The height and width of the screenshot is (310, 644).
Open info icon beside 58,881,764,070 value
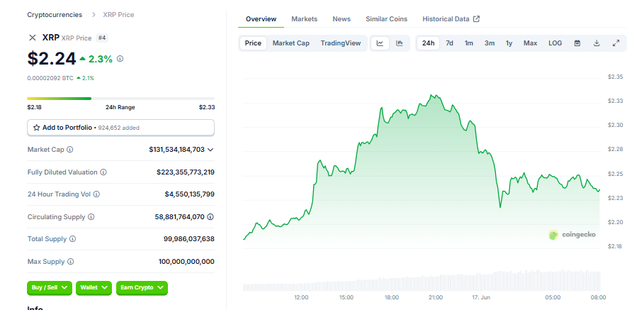[x=210, y=216]
